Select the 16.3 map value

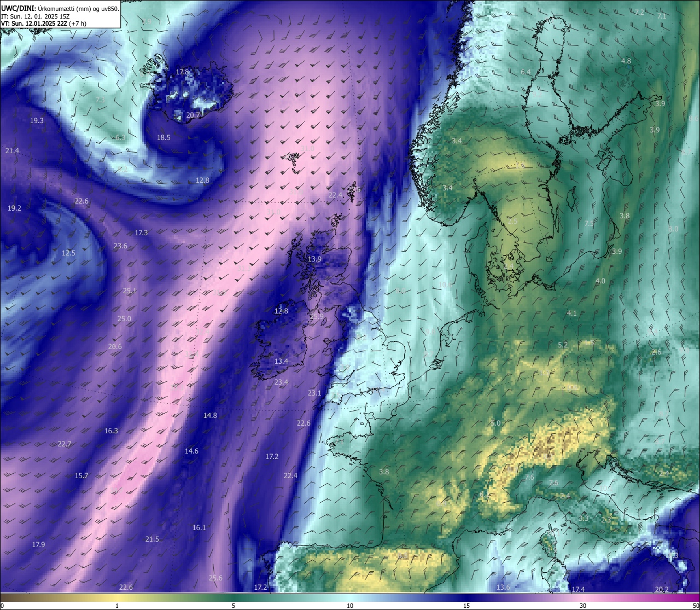(x=111, y=431)
